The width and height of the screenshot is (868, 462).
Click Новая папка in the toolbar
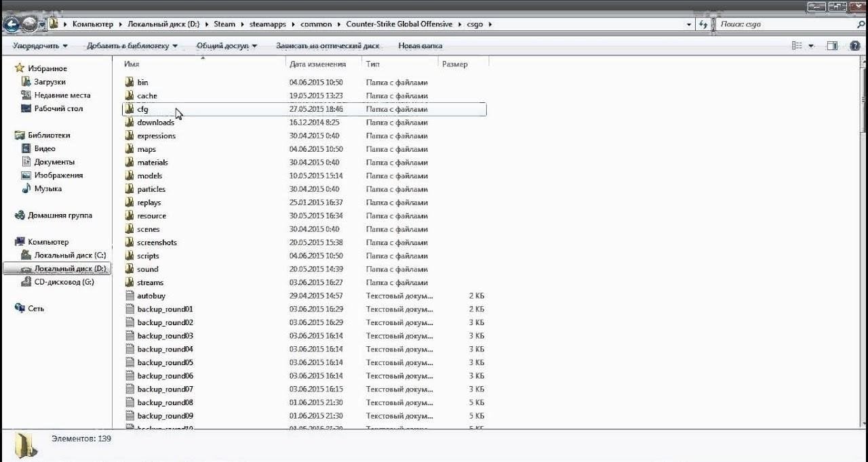point(420,46)
